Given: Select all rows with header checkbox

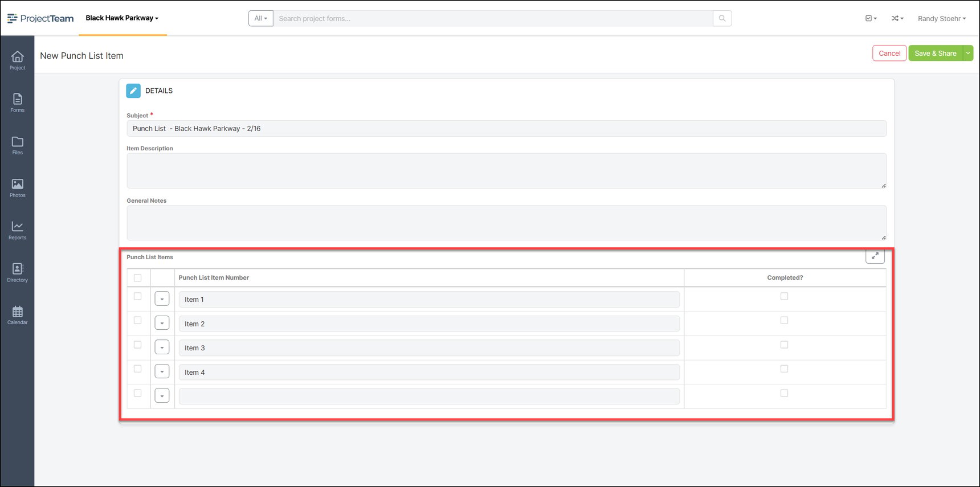Looking at the screenshot, I should click(137, 278).
